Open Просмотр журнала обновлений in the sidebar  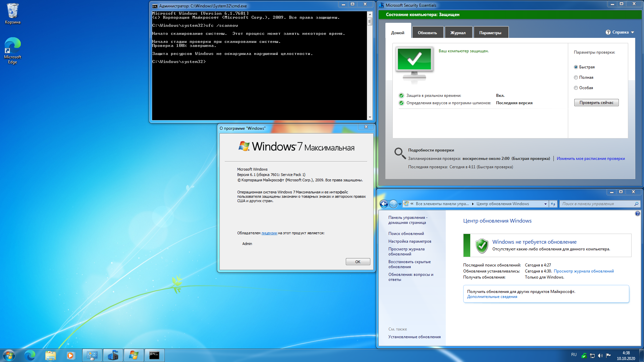pyautogui.click(x=406, y=251)
